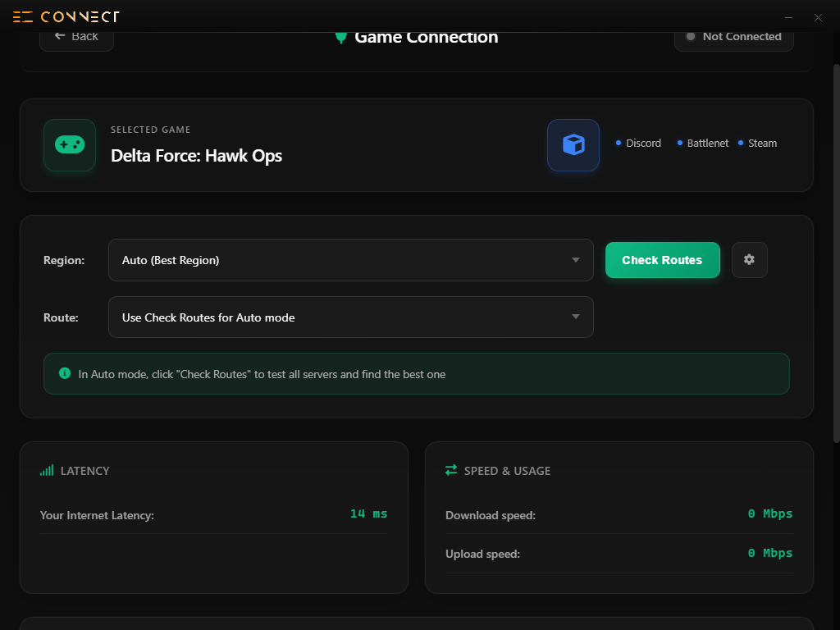Click the Upload speed 0 Mbps value
The height and width of the screenshot is (630, 840).
pos(769,553)
